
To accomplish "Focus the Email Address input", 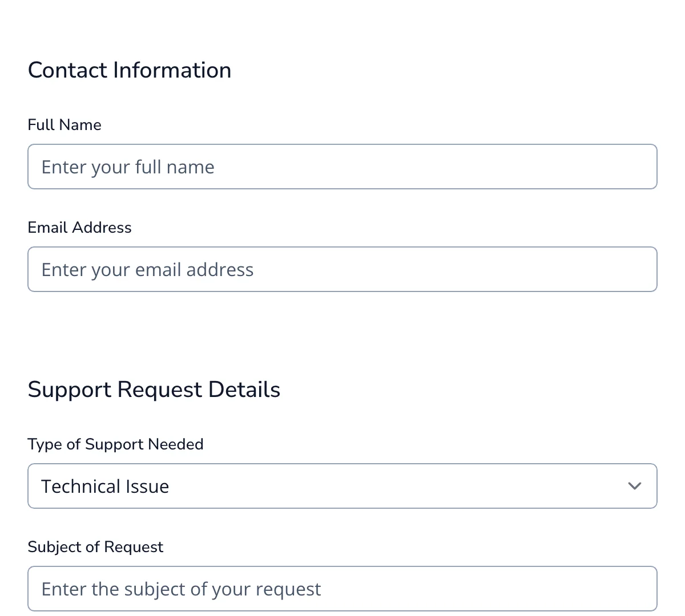I will (342, 269).
